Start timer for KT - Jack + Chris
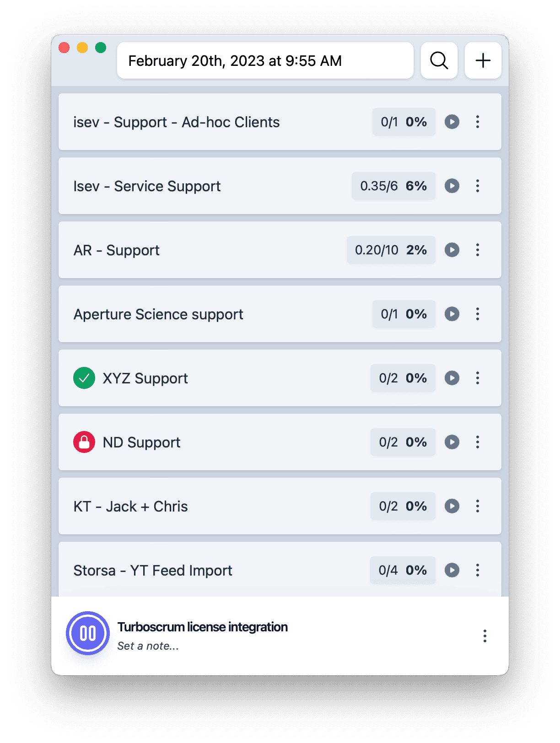This screenshot has height=743, width=560. point(452,506)
